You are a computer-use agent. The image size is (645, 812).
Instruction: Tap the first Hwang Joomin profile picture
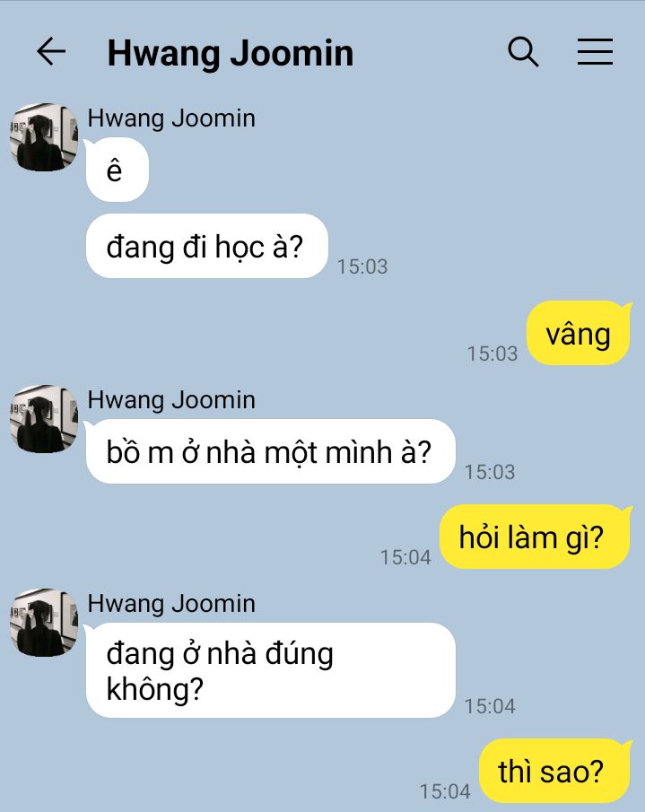(x=44, y=136)
